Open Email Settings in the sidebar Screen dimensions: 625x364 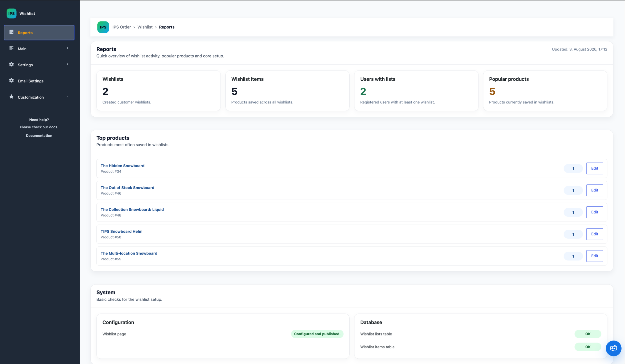click(x=39, y=81)
